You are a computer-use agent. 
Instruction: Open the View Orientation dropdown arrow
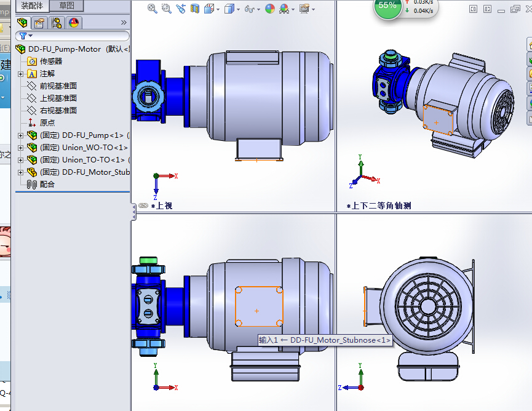pyautogui.click(x=218, y=9)
